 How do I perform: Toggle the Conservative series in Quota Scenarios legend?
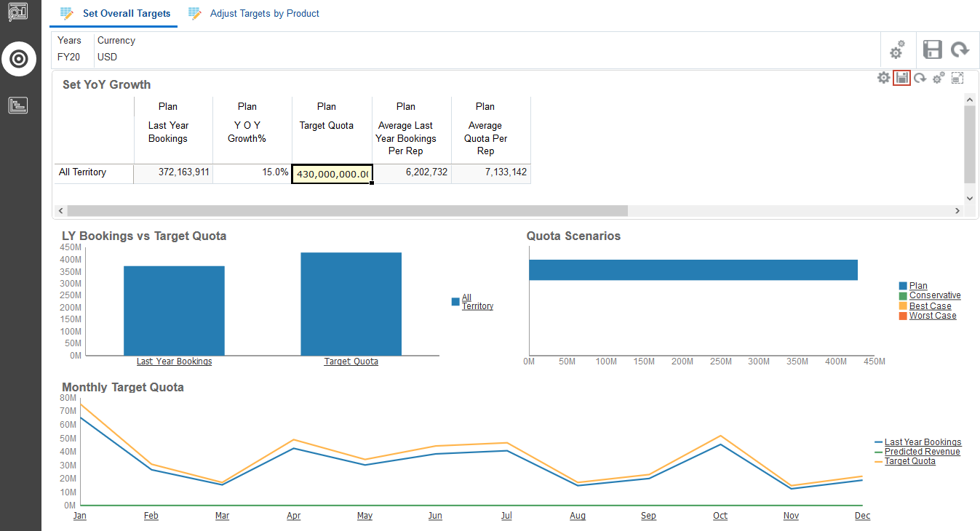(x=934, y=295)
